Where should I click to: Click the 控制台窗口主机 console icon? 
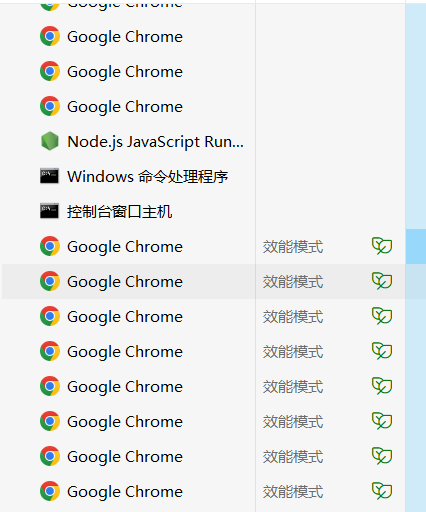click(x=49, y=211)
